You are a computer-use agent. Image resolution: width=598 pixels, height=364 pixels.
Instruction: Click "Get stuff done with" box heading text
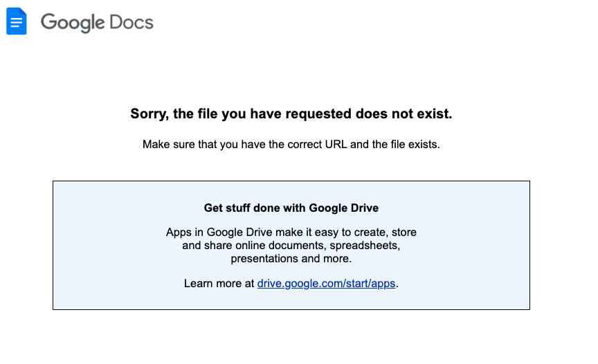(x=255, y=208)
